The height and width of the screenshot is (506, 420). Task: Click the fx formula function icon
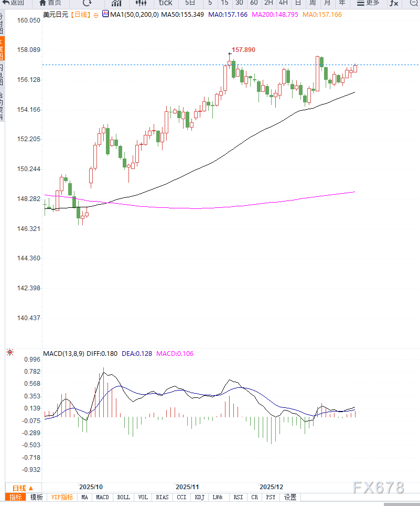tap(394, 3)
